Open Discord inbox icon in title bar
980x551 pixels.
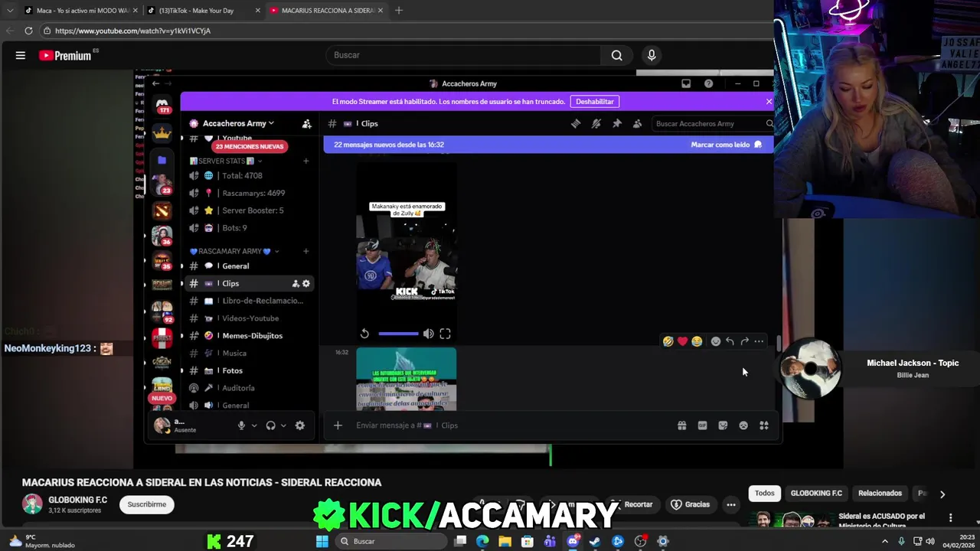click(x=686, y=83)
